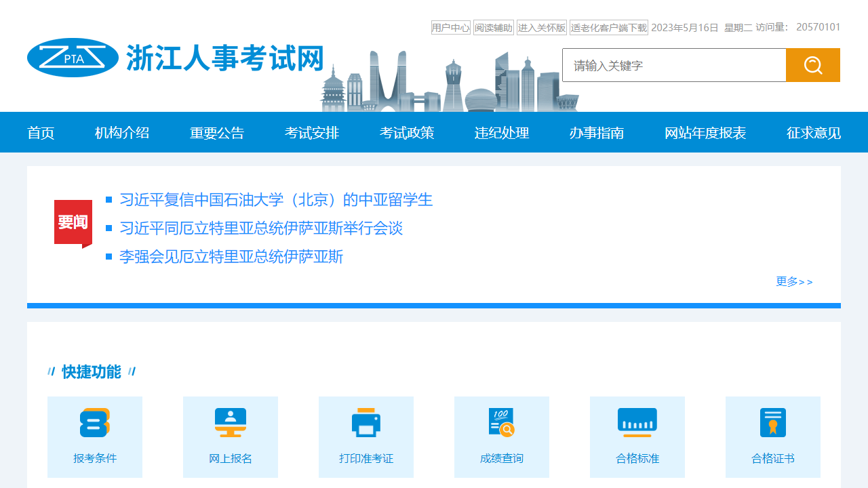Viewport: 868px width, 488px height.
Task: Click the 合格标准 ruler icon
Action: 637,423
